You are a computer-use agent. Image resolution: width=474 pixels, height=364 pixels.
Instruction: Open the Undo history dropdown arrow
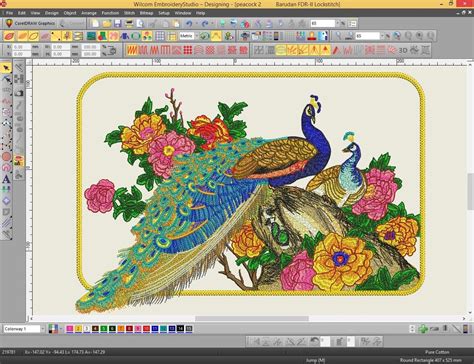(196, 24)
